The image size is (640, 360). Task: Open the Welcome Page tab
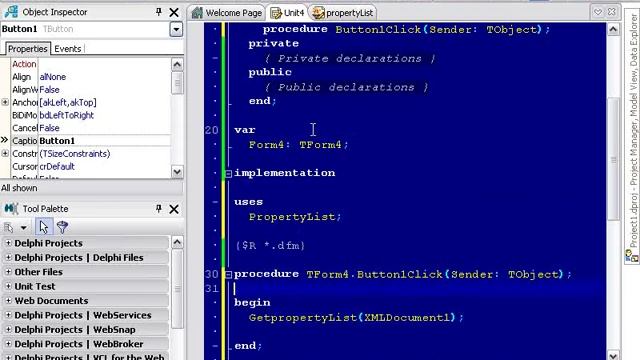pos(227,13)
